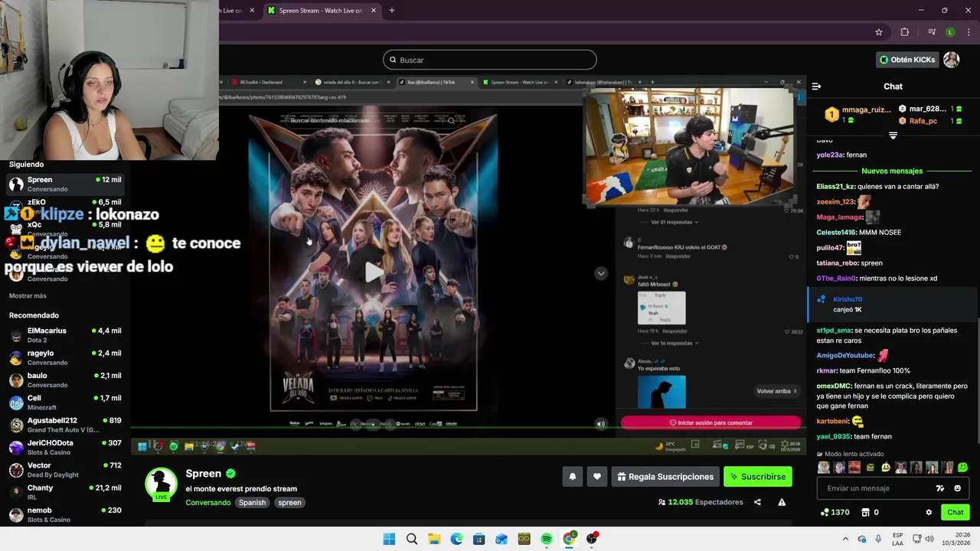Open the emoji picker in chat input
Viewport: 980px width, 551px height.
957,488
